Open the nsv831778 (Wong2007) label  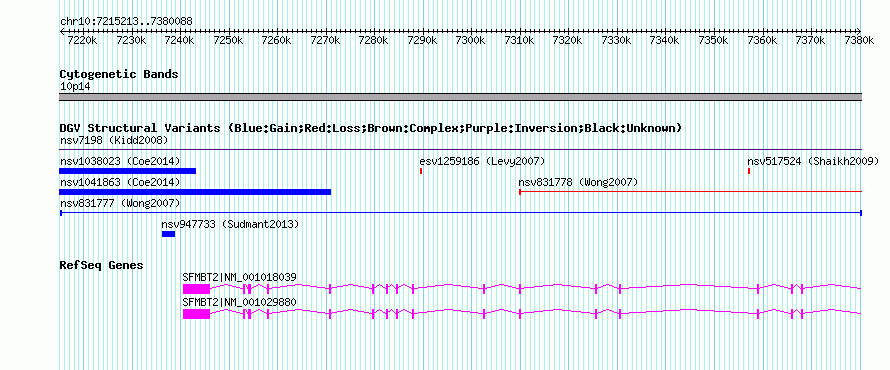click(578, 182)
